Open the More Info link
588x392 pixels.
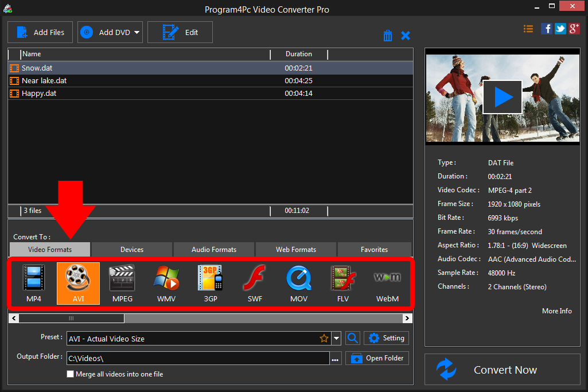pyautogui.click(x=556, y=311)
